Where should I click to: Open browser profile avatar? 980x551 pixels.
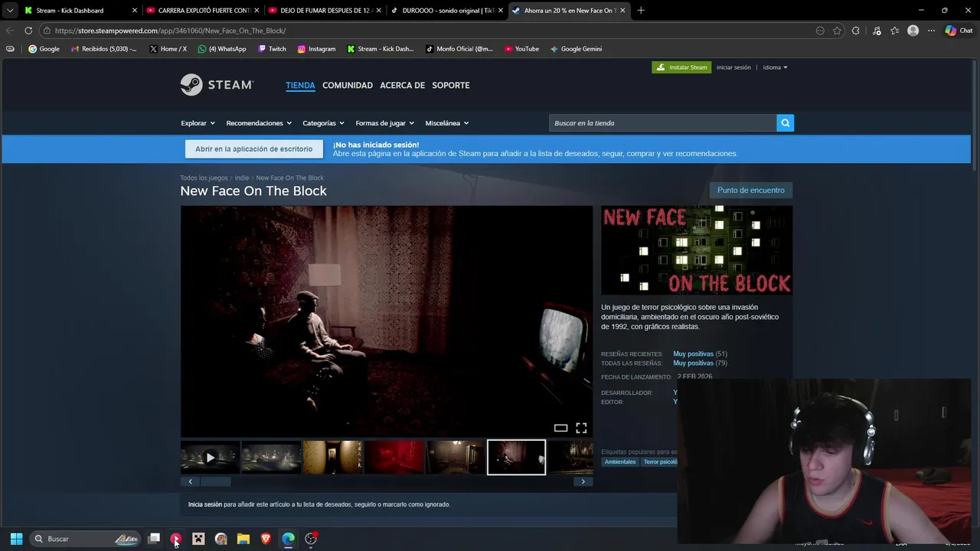[913, 31]
